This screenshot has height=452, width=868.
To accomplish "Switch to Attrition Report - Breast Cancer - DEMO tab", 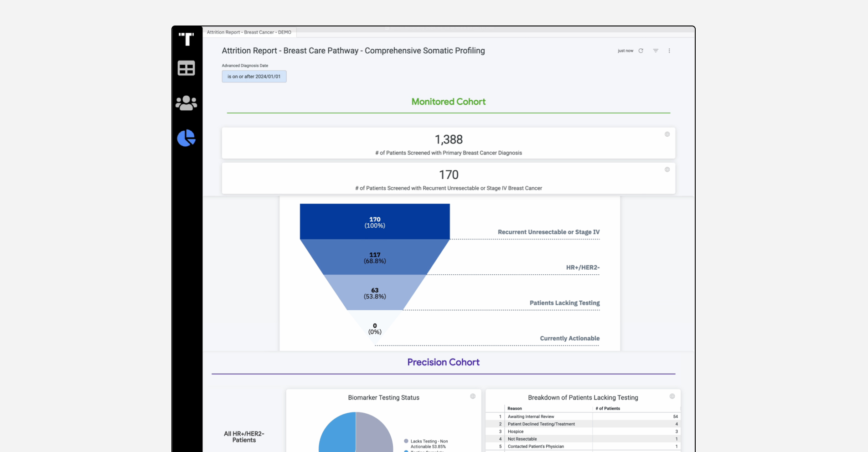I will pyautogui.click(x=249, y=32).
